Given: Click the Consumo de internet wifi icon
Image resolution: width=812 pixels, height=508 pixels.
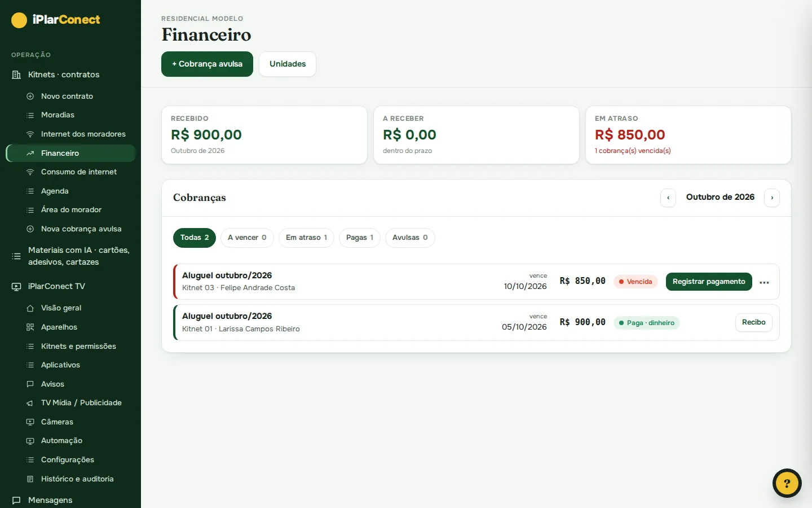Looking at the screenshot, I should point(30,172).
